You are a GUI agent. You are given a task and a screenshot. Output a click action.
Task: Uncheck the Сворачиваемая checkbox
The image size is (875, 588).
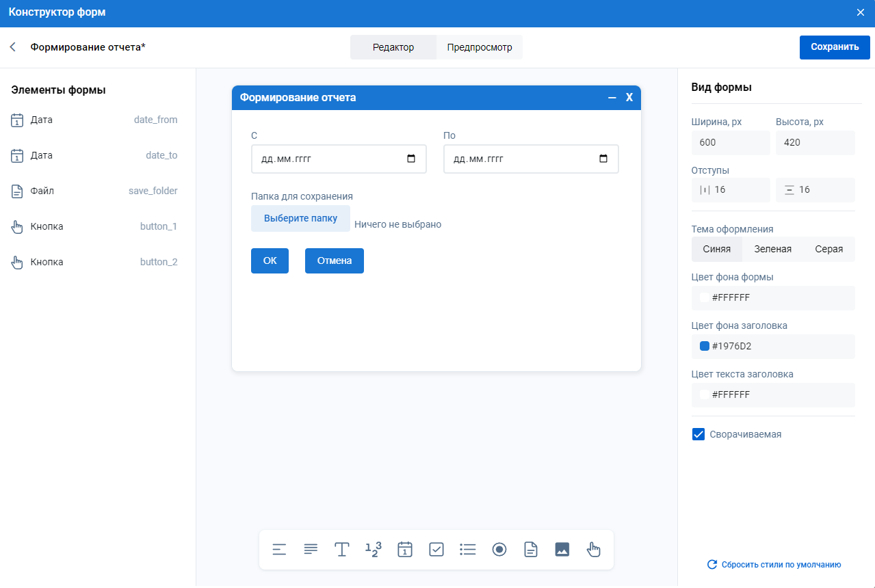click(x=698, y=434)
